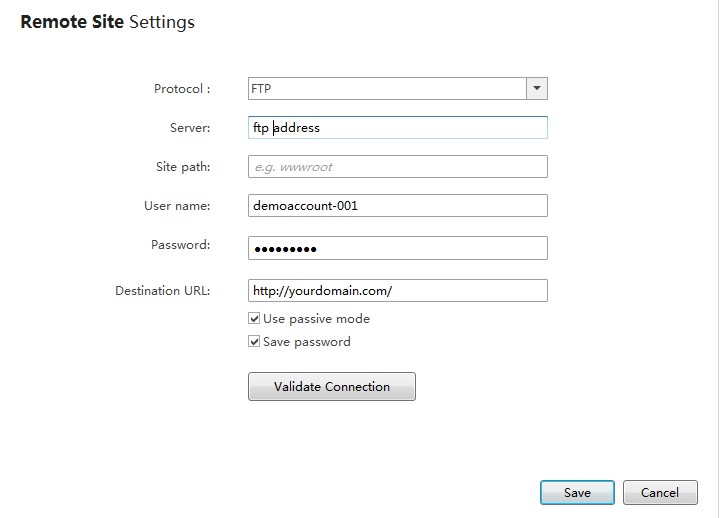Save the remote site settings
The image size is (719, 518).
[x=577, y=492]
